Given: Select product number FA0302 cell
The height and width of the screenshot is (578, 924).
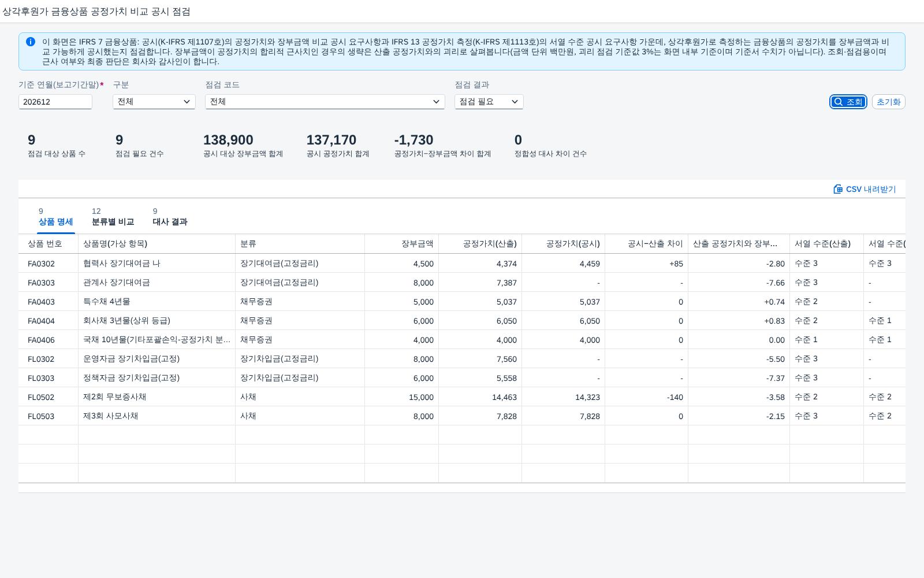Looking at the screenshot, I should click(49, 264).
